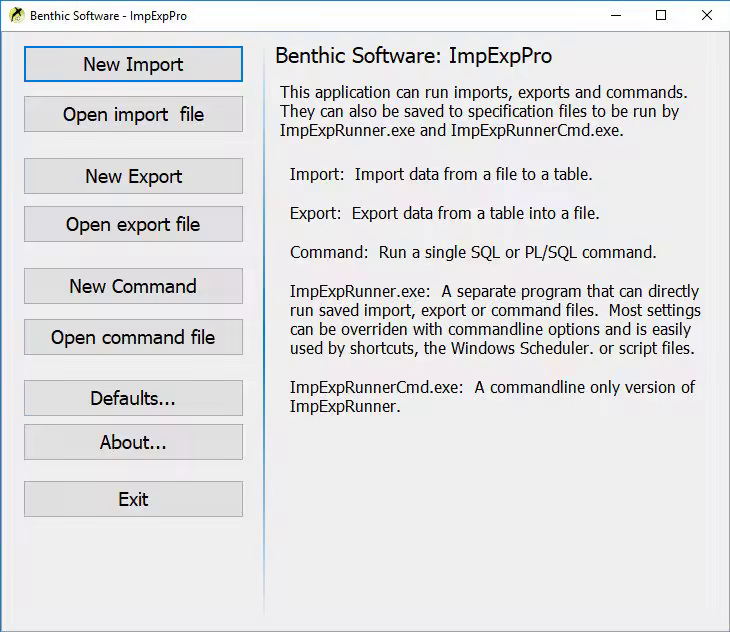This screenshot has width=730, height=632.
Task: Click the New Import button
Action: (x=133, y=64)
